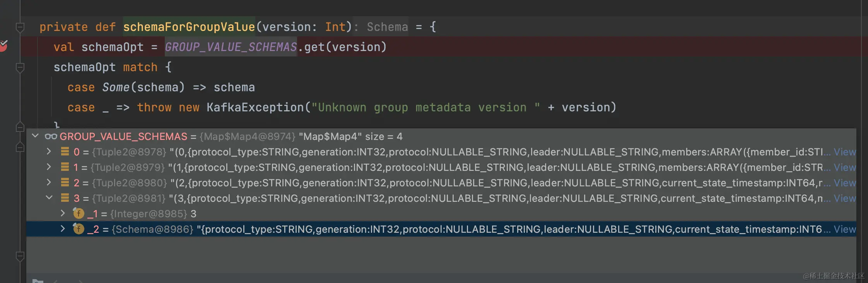This screenshot has height=283, width=868.
Task: Select entry 2 Tuple2@8980 row
Action: pyautogui.click(x=441, y=183)
